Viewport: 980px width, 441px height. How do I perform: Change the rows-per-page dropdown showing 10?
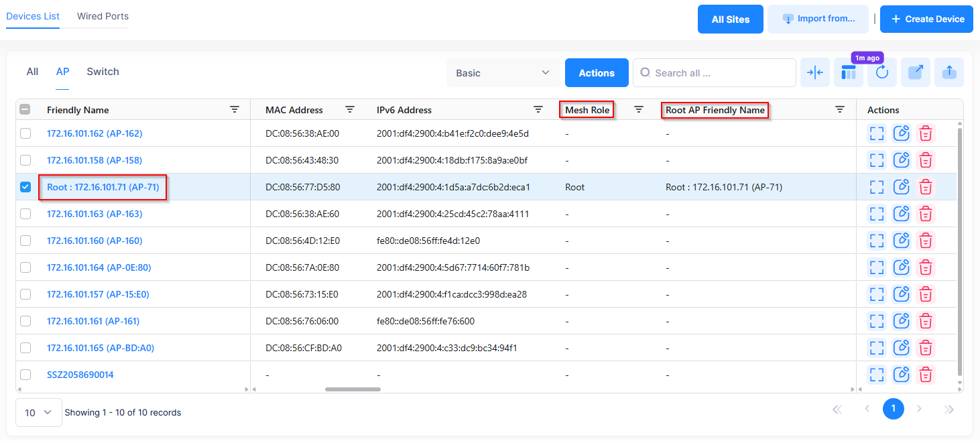click(x=38, y=413)
